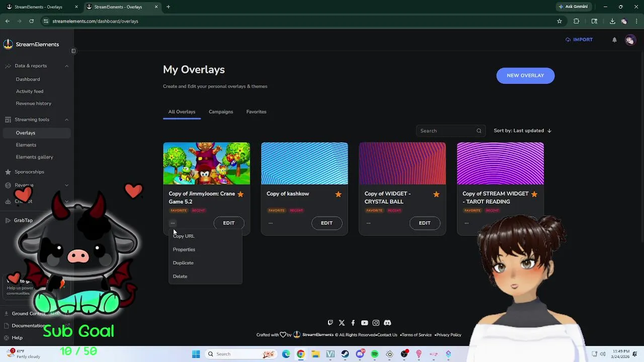Screen dimensions: 644x362
Task: Open Elements gallery in the sidebar
Action: pos(34,157)
